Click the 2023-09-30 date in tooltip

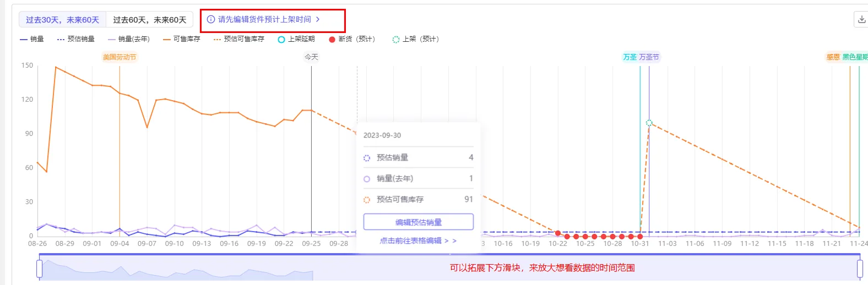click(x=382, y=135)
